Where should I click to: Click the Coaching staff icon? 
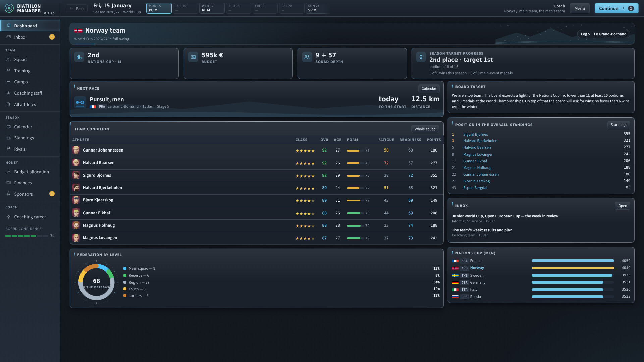tap(9, 93)
